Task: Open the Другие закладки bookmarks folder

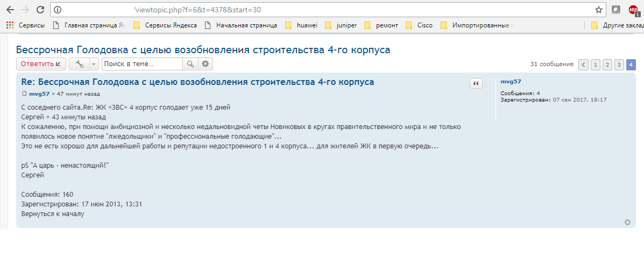Action: pos(616,25)
